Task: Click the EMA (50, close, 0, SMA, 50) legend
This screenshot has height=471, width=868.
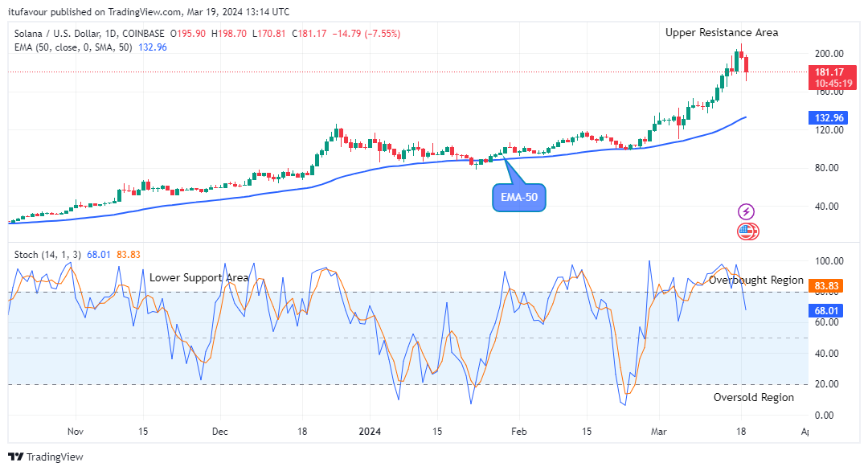Action: [73, 47]
